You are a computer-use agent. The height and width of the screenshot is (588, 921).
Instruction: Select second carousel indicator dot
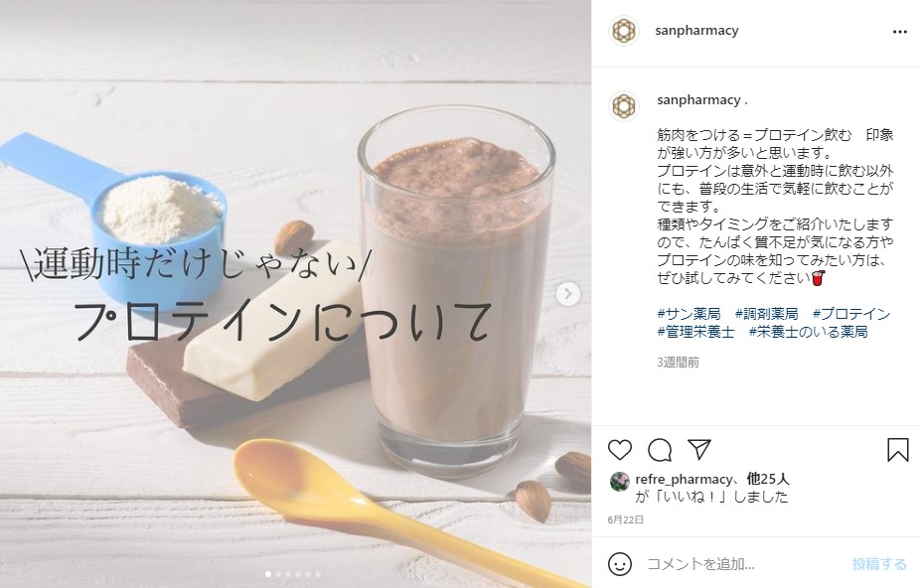click(x=278, y=574)
